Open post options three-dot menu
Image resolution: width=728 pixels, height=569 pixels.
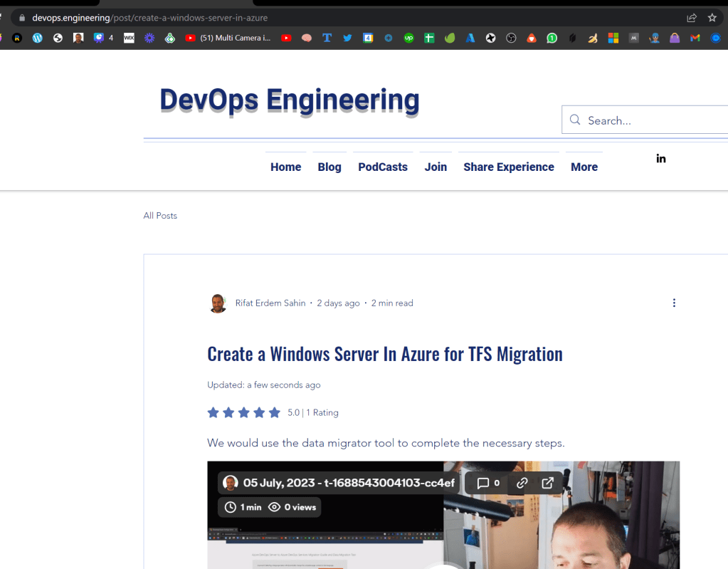674,303
